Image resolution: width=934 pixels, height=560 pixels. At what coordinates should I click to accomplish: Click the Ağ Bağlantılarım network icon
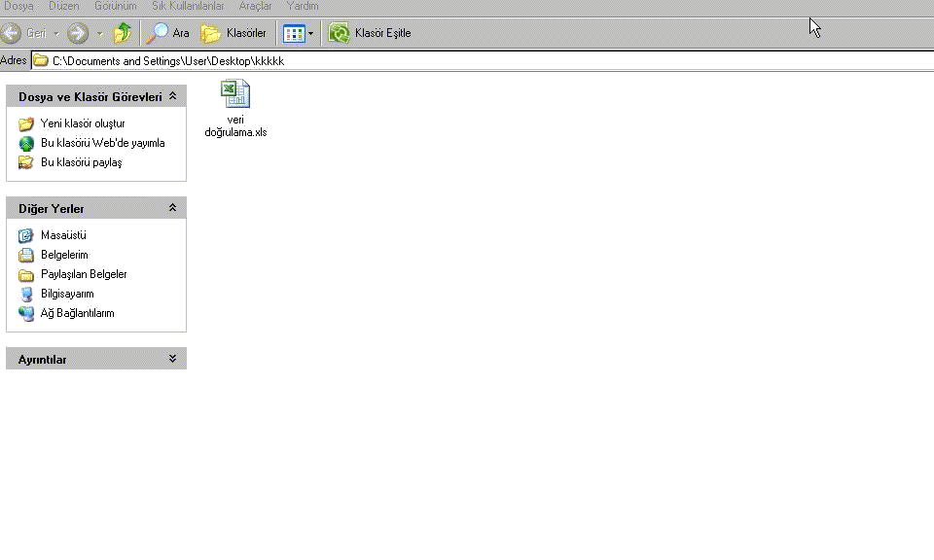tap(26, 314)
